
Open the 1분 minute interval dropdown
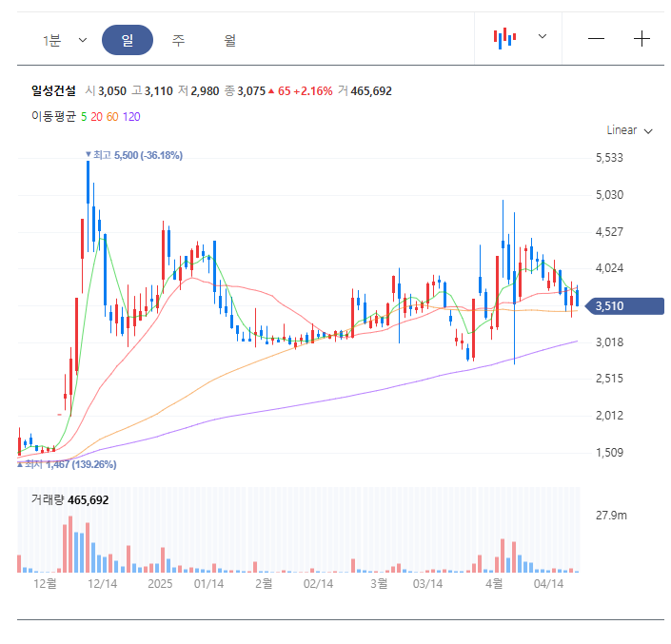pyautogui.click(x=65, y=40)
